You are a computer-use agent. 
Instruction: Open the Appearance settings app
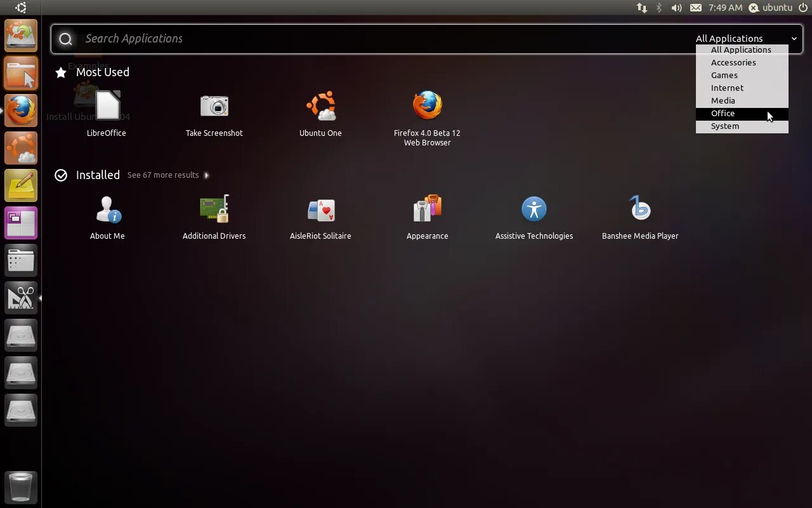[x=427, y=217]
